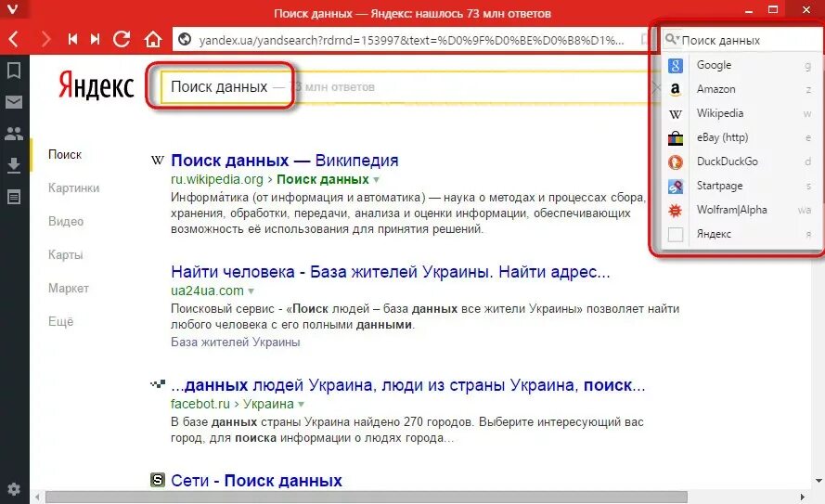This screenshot has height=504, width=825.
Task: Click vertical scrollbar down arrow
Action: click(x=819, y=481)
